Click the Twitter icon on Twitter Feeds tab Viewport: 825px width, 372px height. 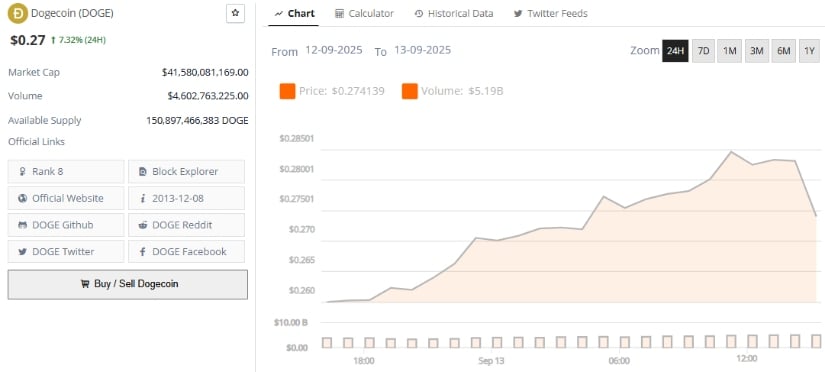(518, 14)
